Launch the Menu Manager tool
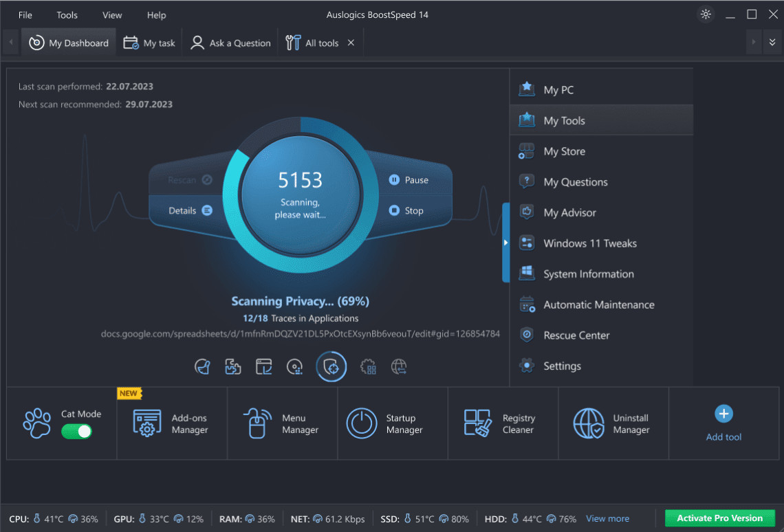 [283, 423]
